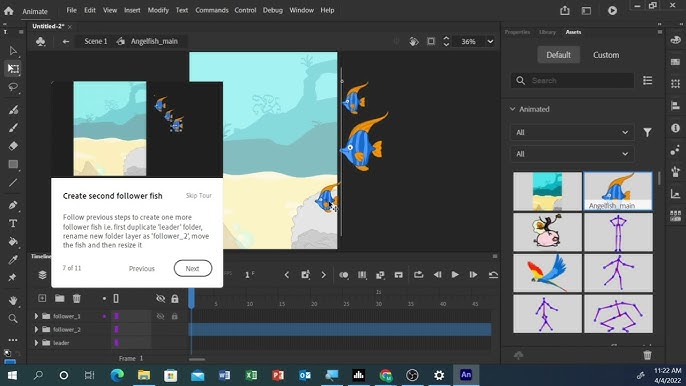Select the parrot asset thumbnail
686x386 pixels.
pyautogui.click(x=547, y=273)
